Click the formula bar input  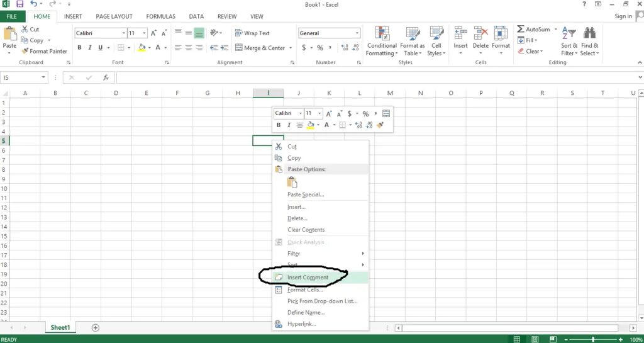point(377,77)
